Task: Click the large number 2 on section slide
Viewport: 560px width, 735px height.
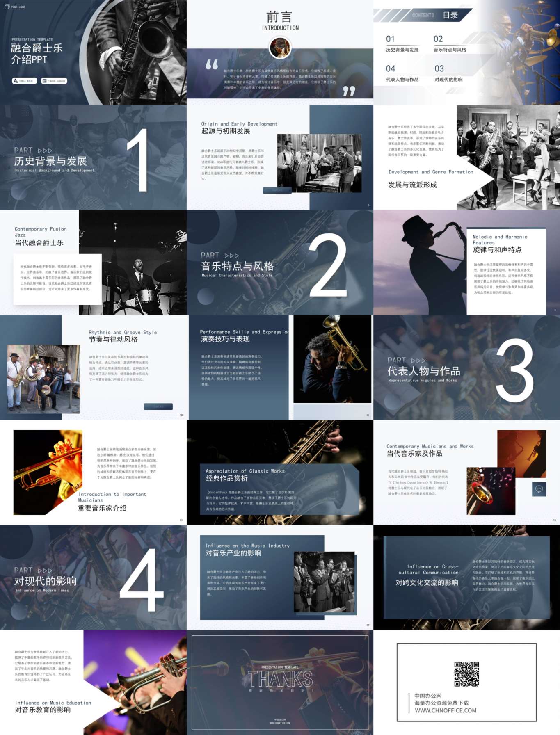Action: (x=327, y=265)
